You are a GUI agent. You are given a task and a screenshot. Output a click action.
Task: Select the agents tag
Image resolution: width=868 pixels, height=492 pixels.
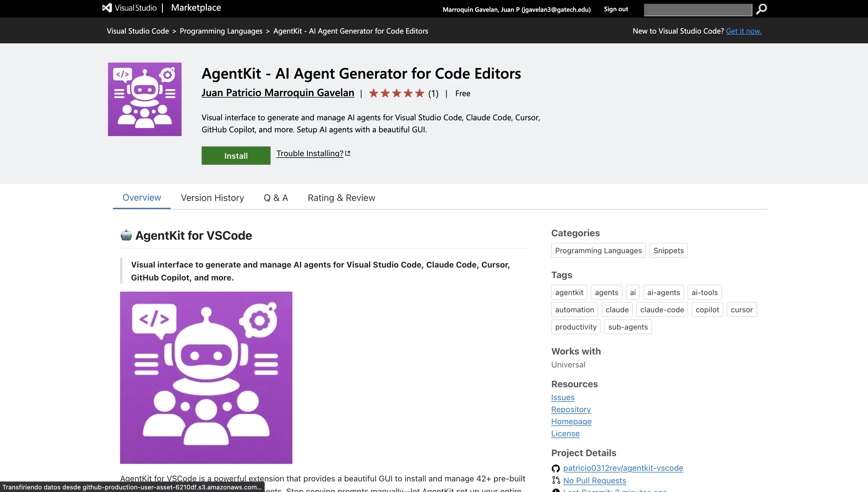coord(606,292)
